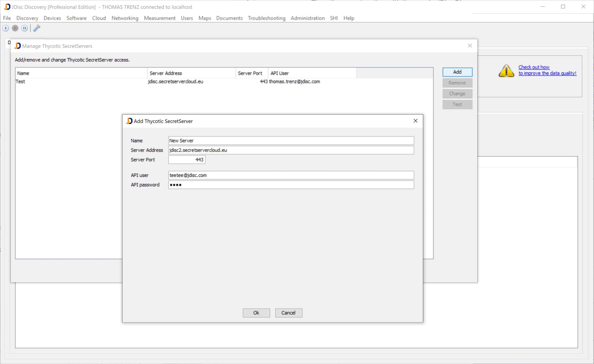Click the yellow warning triangle icon
Viewport: 594px width, 364px height.
click(x=506, y=71)
